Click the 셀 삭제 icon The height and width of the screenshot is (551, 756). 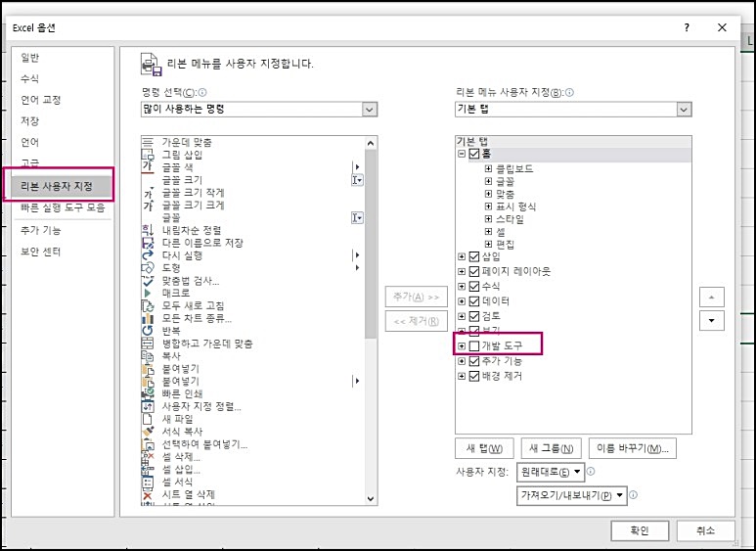coord(148,456)
